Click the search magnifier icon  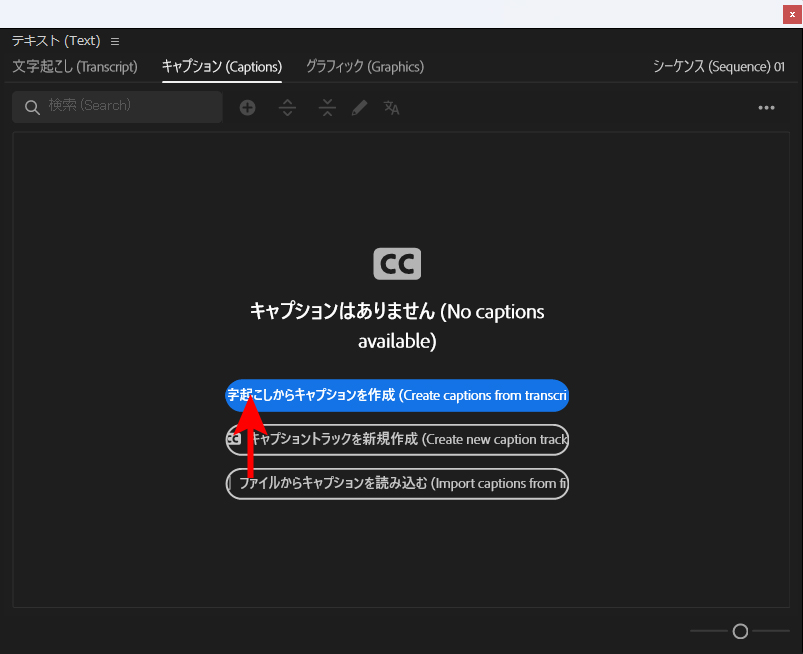tap(32, 107)
